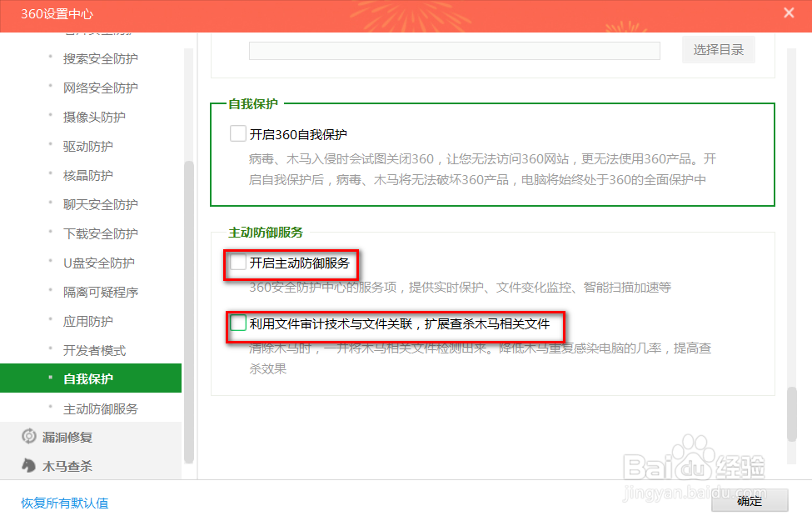The image size is (812, 521).
Task: Select 网络安全防护 in sidebar
Action: pos(101,88)
